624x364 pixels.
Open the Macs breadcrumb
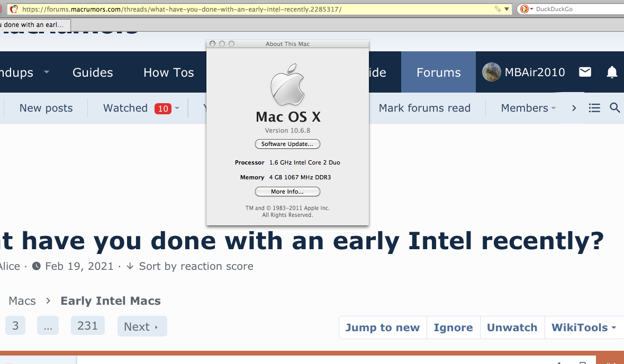click(x=22, y=301)
